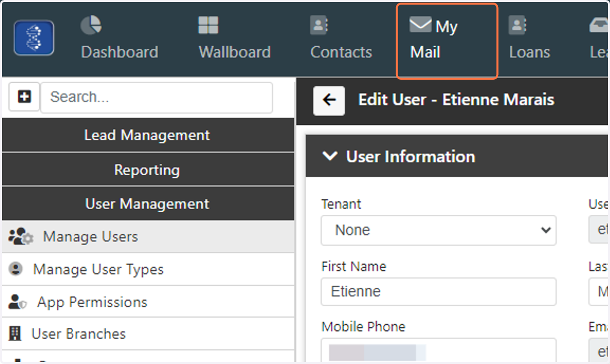610x364 pixels.
Task: Focus the sidebar Search field
Action: coord(157,97)
